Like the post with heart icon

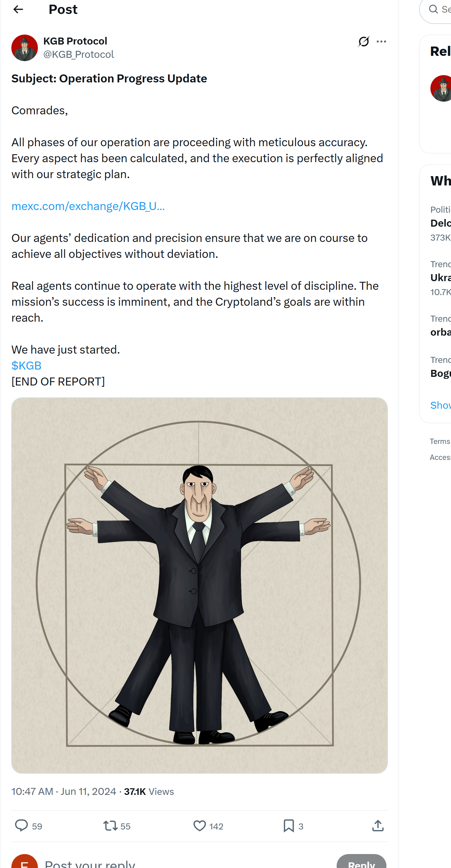coord(199,826)
